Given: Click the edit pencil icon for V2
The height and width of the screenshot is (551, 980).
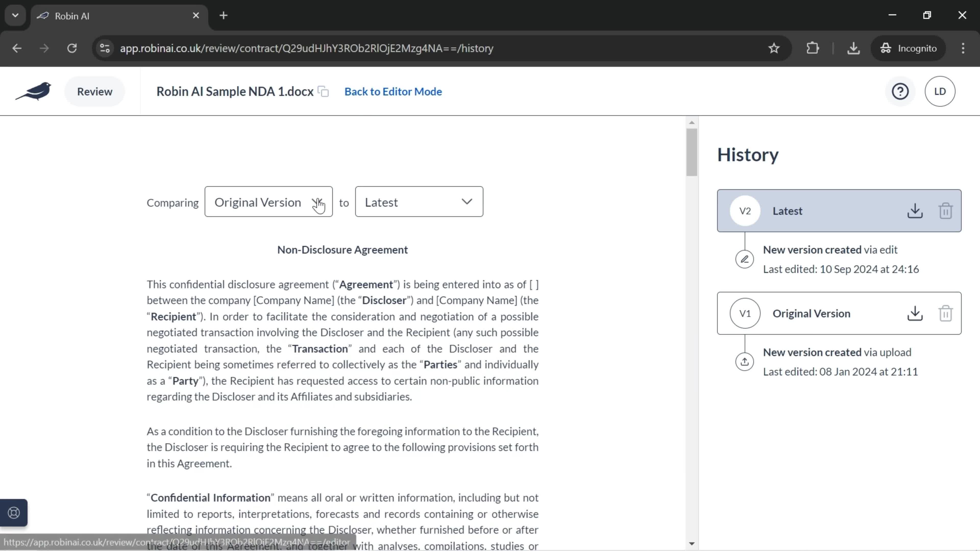Looking at the screenshot, I should 745,259.
